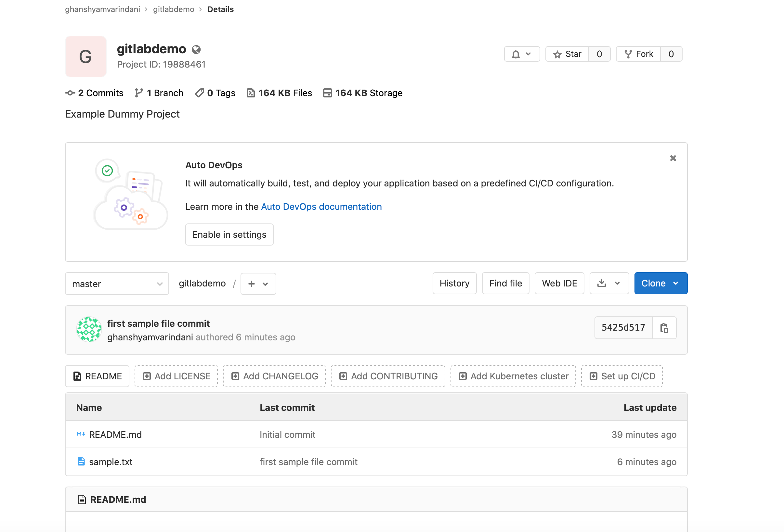Click Add Kubernetes cluster
The image size is (784, 532).
(513, 376)
